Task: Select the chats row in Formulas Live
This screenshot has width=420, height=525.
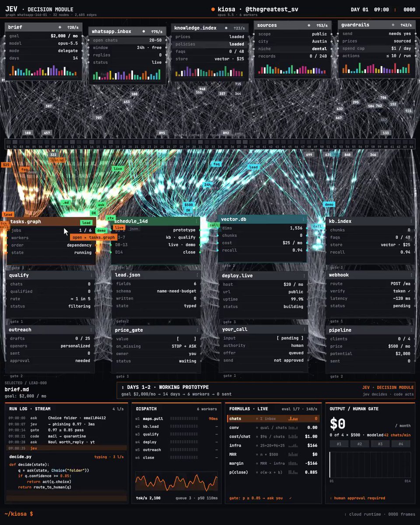Action: pos(273,419)
